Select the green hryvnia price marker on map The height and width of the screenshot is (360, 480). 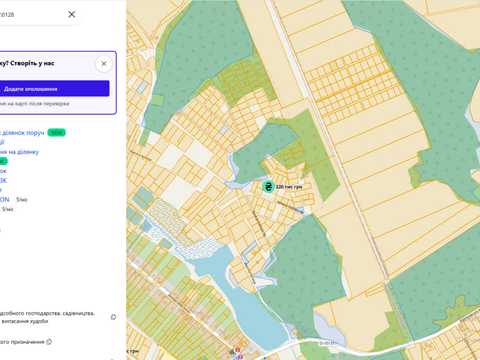pyautogui.click(x=268, y=186)
